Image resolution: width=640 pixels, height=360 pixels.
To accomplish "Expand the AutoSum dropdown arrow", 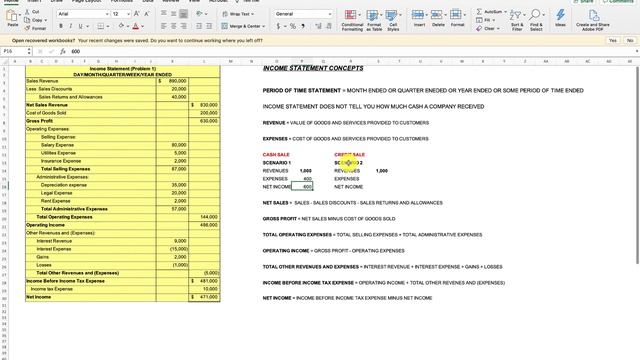I will 505,12.
